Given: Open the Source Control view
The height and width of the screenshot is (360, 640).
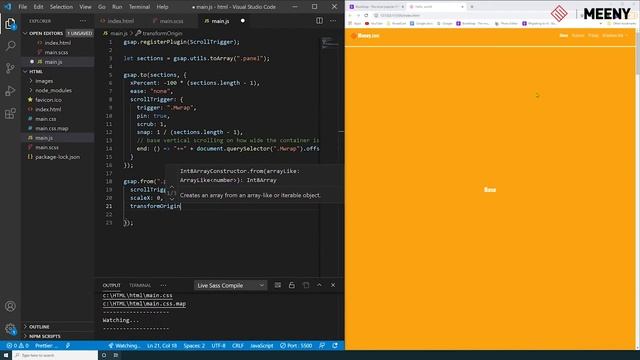Looking at the screenshot, I should coord(10,68).
